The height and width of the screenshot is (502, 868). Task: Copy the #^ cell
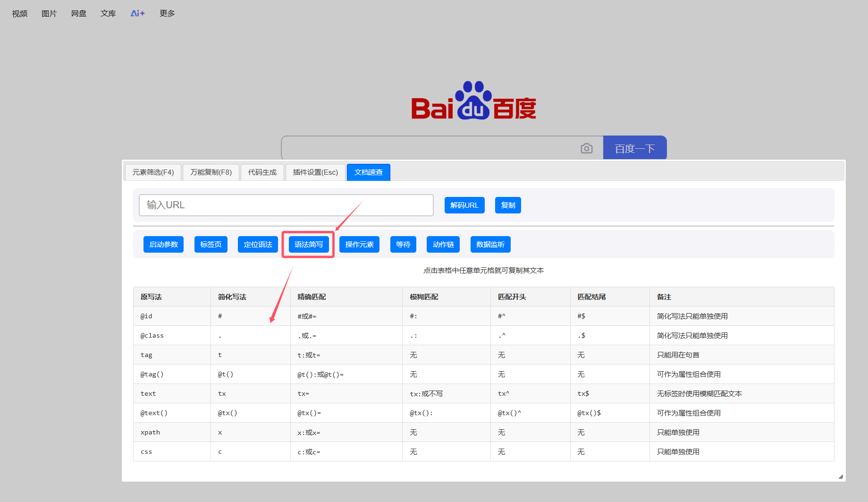point(530,316)
